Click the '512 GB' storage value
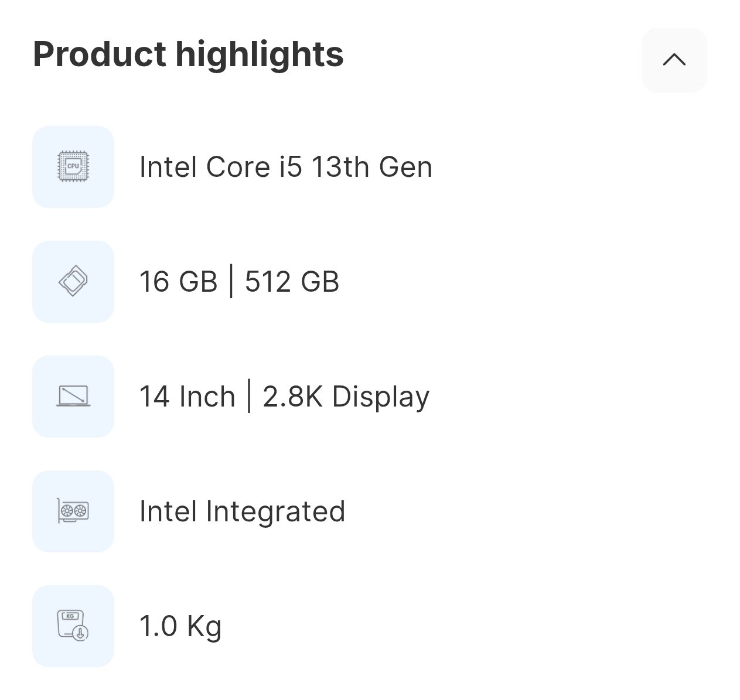Viewport: 740px width, 700px height. pos(292,282)
